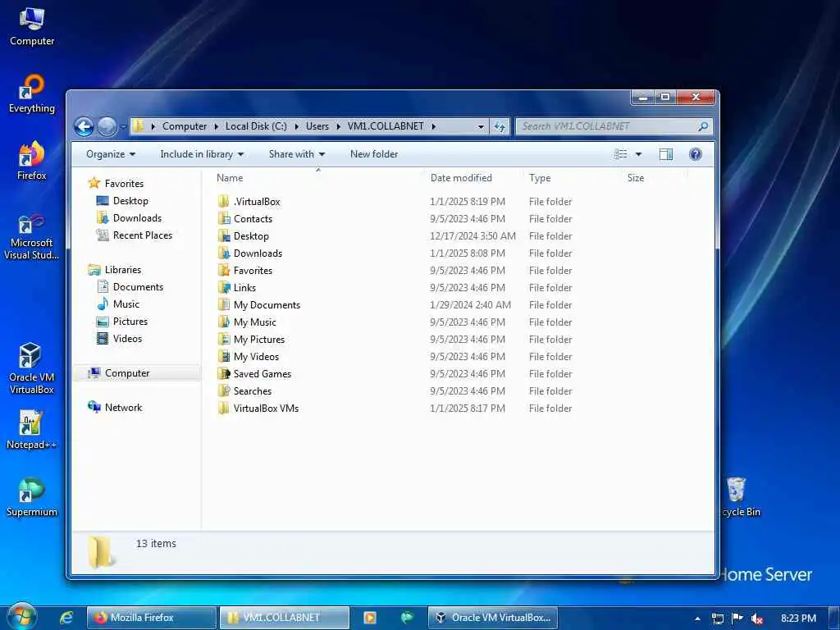The image size is (840, 630).
Task: Select Music library in sidebar
Action: (126, 304)
